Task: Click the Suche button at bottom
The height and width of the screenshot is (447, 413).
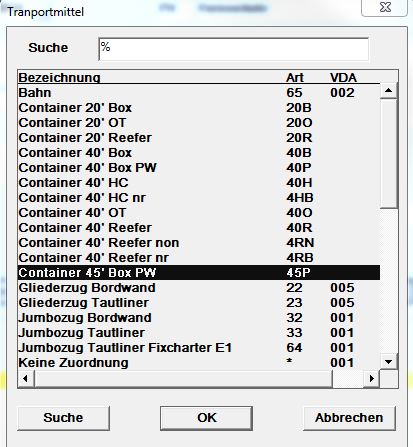Action: pyautogui.click(x=63, y=418)
